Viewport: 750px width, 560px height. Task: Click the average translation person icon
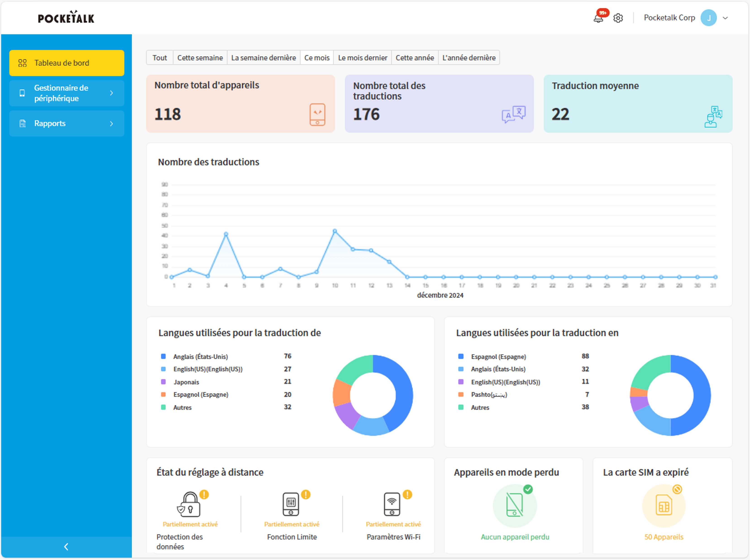(713, 116)
